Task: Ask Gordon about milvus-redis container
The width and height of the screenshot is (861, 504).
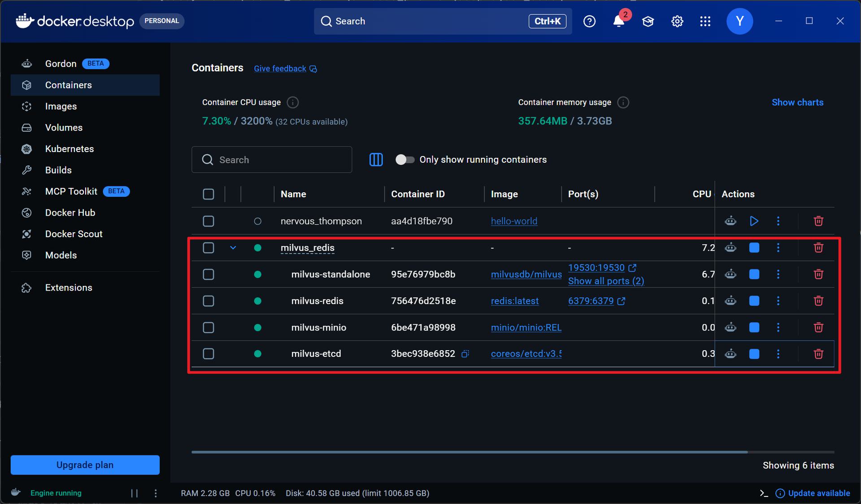Action: [731, 300]
